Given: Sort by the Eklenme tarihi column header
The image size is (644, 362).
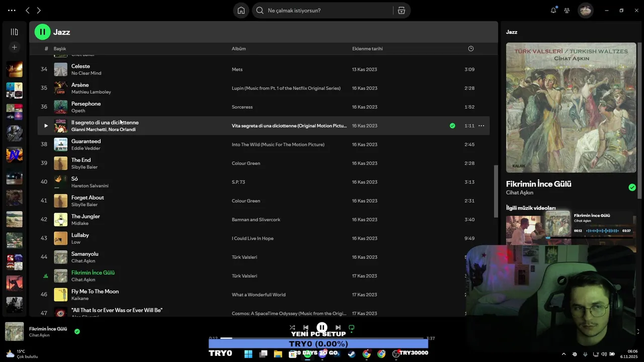Looking at the screenshot, I should [367, 49].
